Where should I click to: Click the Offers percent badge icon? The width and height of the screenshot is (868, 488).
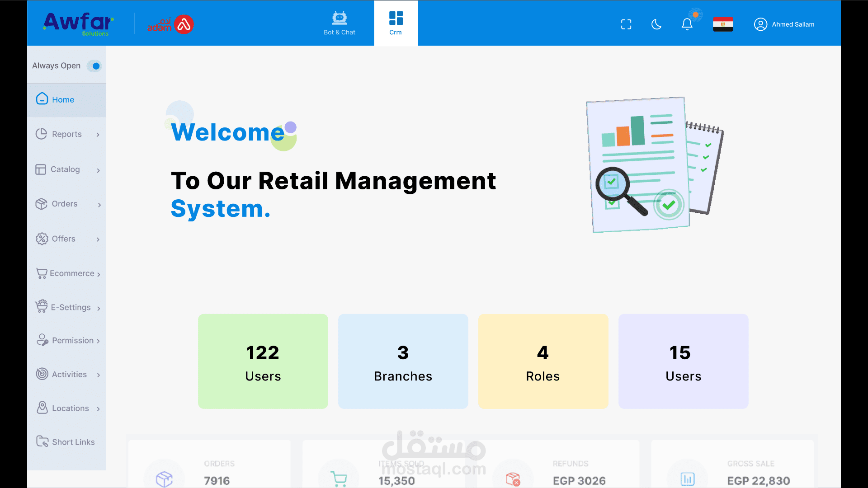click(42, 239)
